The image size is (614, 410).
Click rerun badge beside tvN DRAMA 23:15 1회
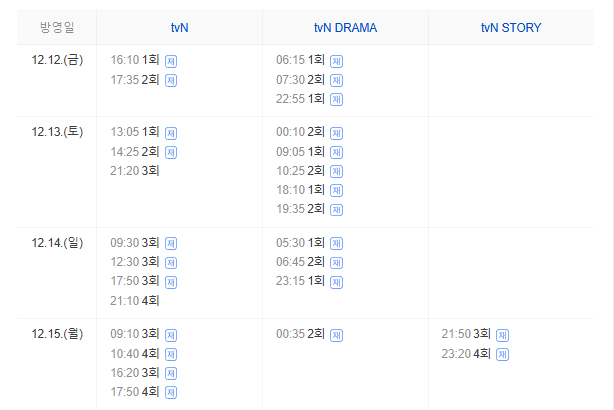(x=336, y=282)
